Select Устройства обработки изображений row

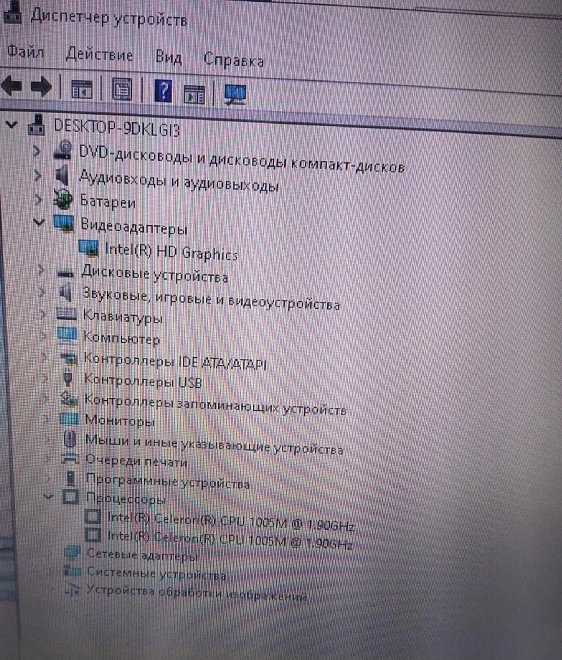click(x=197, y=592)
